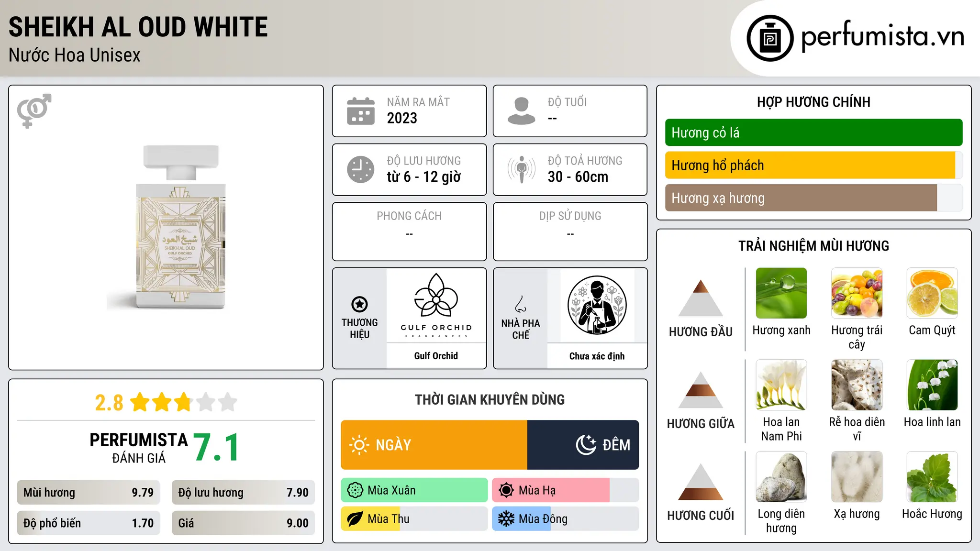The width and height of the screenshot is (980, 551).
Task: Select the Hoắc Hương note image
Action: [x=932, y=477]
